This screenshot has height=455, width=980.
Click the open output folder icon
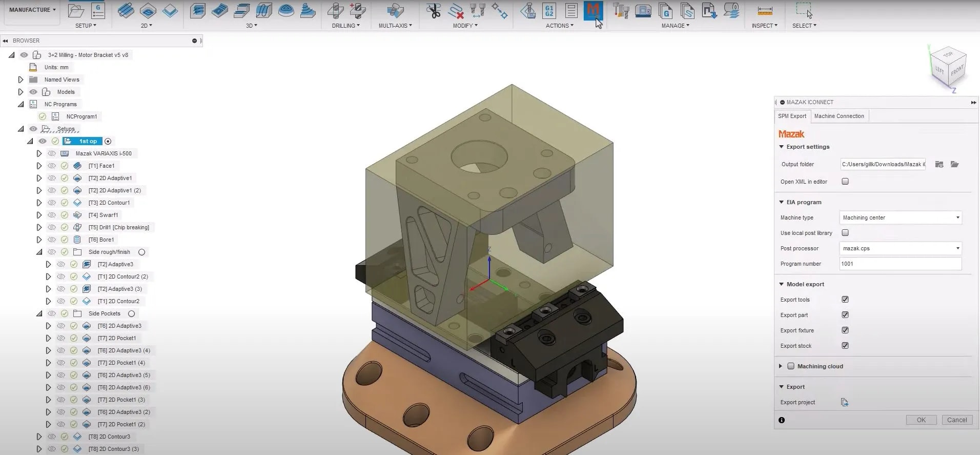point(954,164)
